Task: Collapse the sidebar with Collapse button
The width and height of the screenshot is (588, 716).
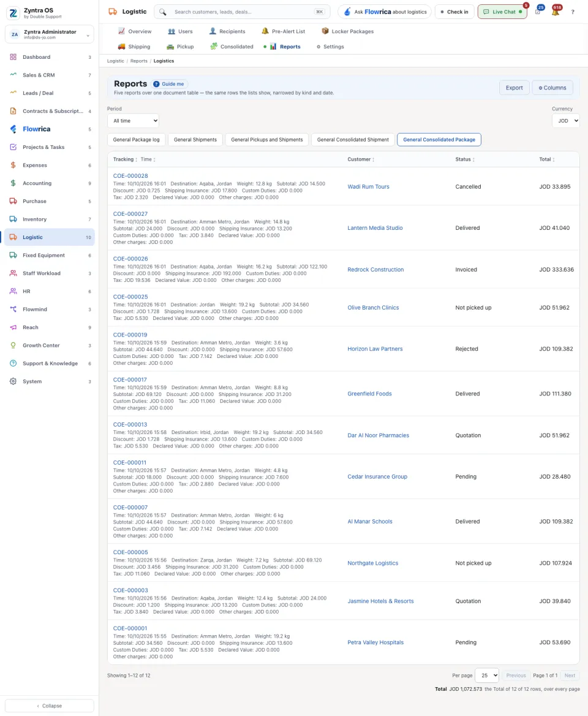Action: click(x=50, y=706)
